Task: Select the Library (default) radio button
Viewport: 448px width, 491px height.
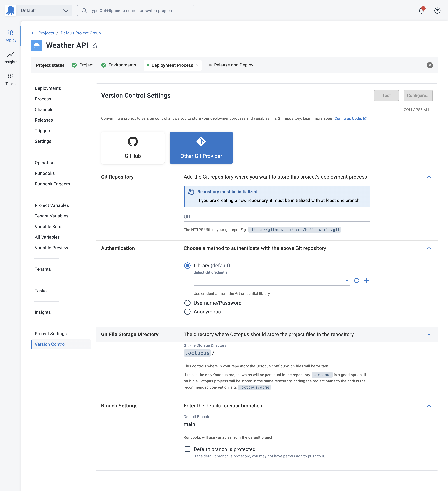Action: pos(187,265)
